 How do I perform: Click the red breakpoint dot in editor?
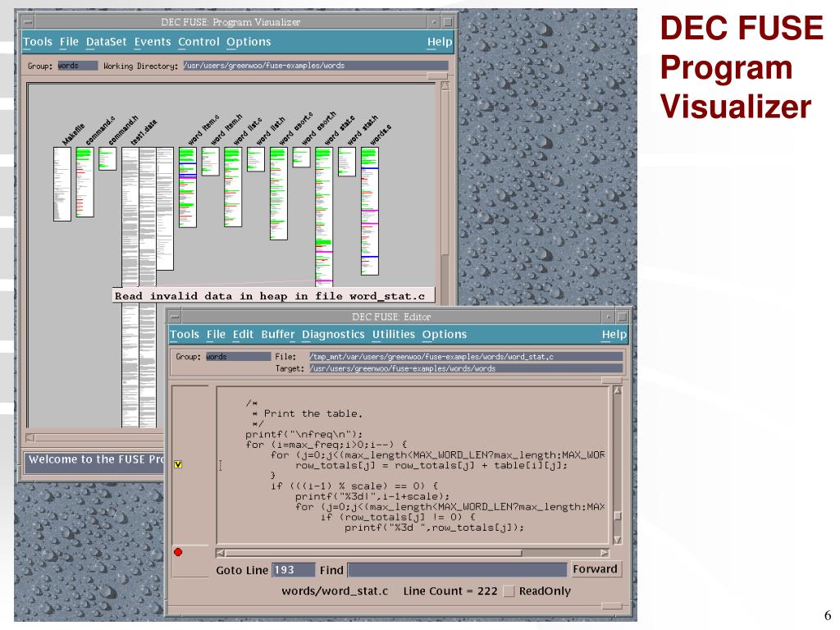pos(178,552)
